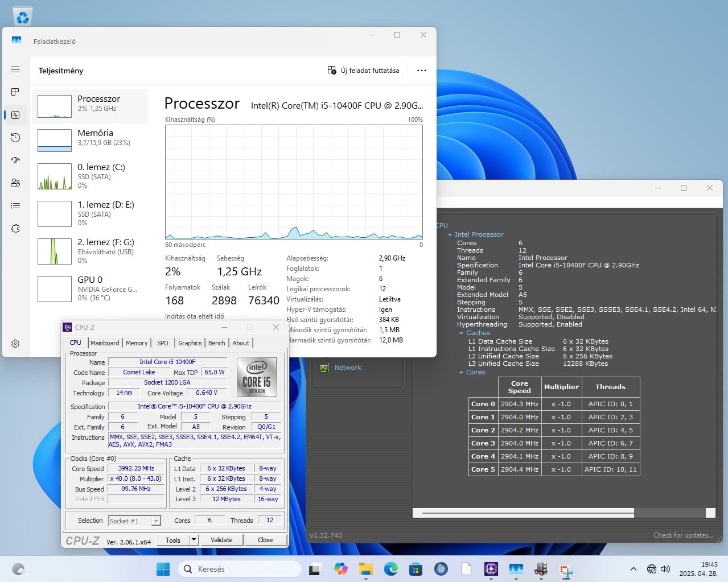Click the Close button in CPU-Z
This screenshot has width=728, height=582.
click(x=265, y=540)
